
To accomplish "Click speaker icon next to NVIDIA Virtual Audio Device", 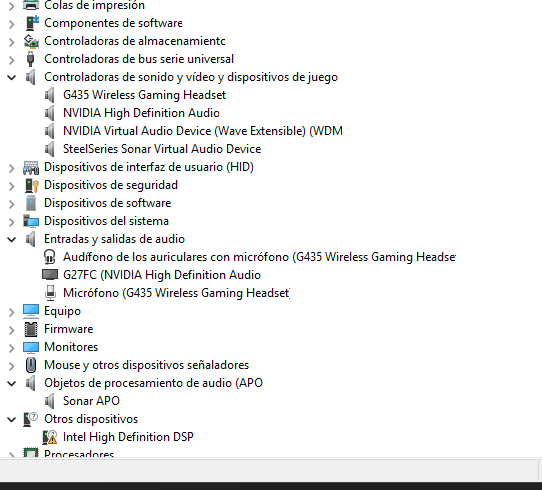I will [50, 131].
